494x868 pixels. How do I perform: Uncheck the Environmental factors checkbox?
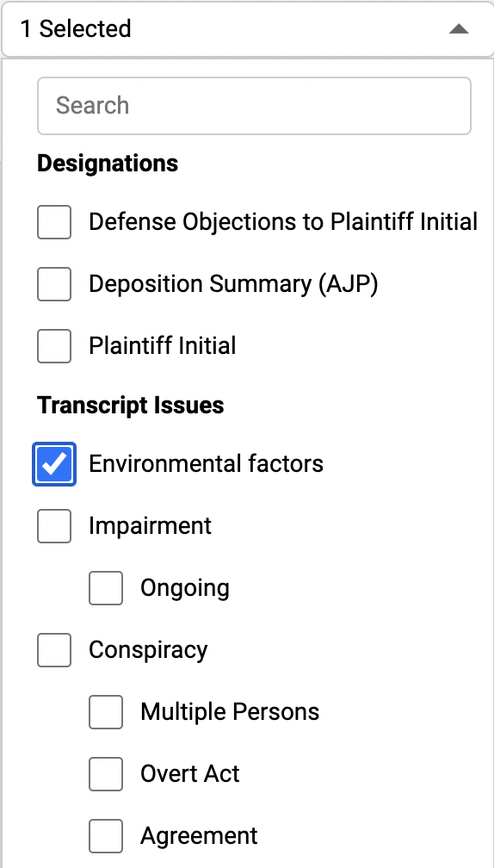pos(54,464)
